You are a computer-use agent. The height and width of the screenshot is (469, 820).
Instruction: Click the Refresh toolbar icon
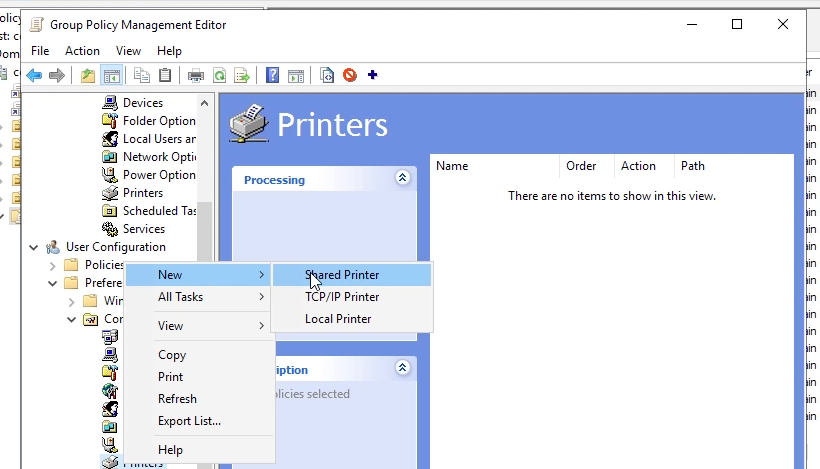(219, 75)
